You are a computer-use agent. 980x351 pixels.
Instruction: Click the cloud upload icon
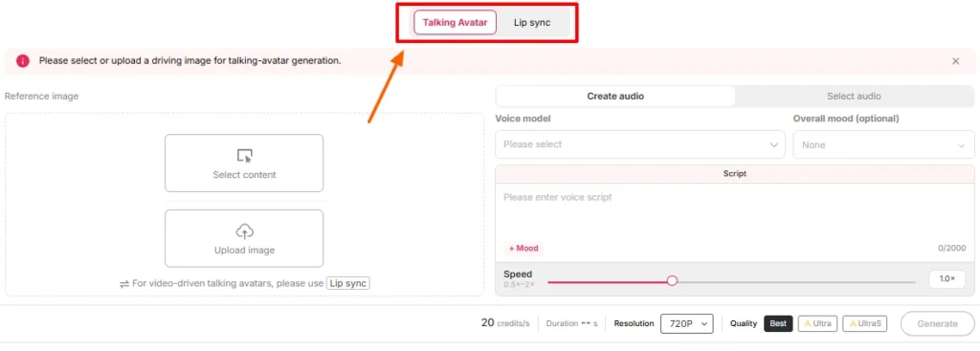tap(244, 231)
